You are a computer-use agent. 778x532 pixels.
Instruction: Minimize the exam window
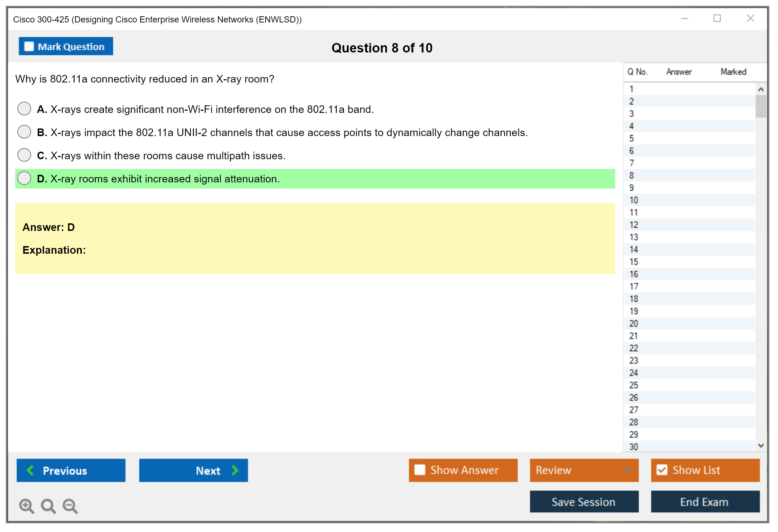tap(684, 18)
